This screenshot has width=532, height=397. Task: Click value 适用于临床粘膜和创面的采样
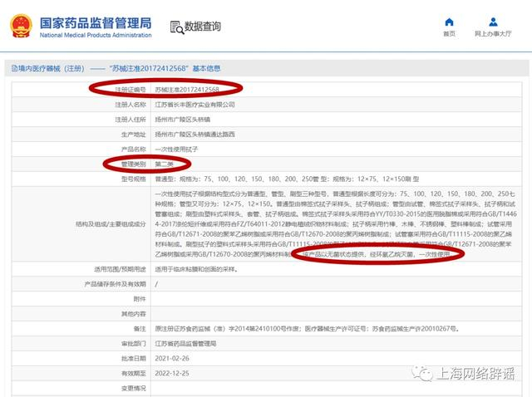[x=196, y=269]
